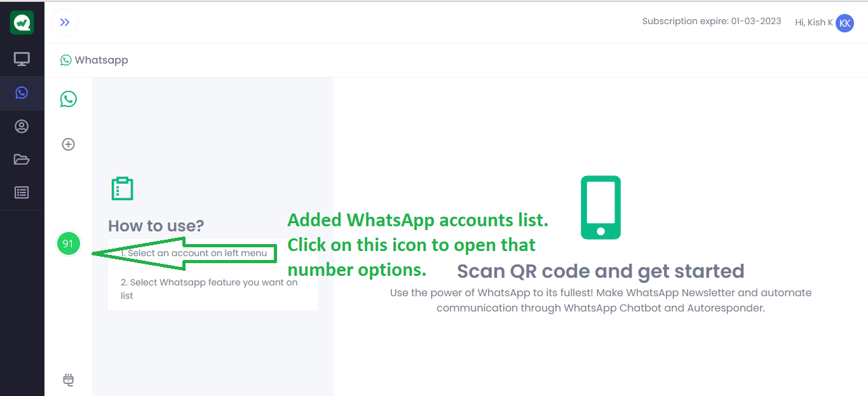Click the plug icon at bottom of submenu
The width and height of the screenshot is (868, 396).
69,380
